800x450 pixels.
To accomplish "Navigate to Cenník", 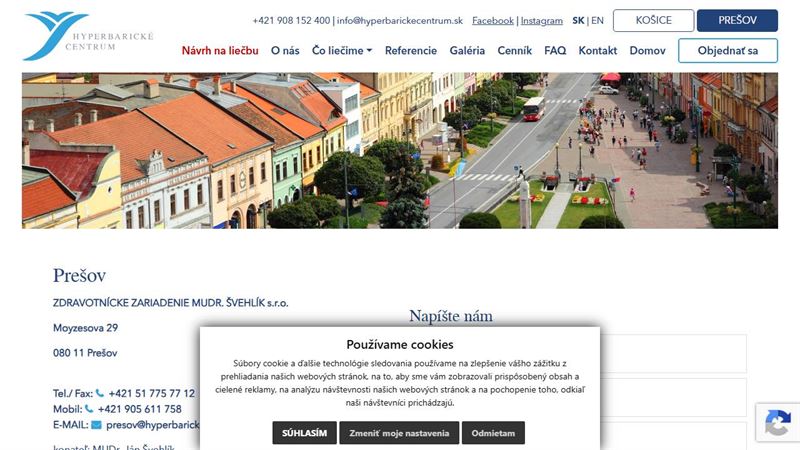I will point(514,51).
